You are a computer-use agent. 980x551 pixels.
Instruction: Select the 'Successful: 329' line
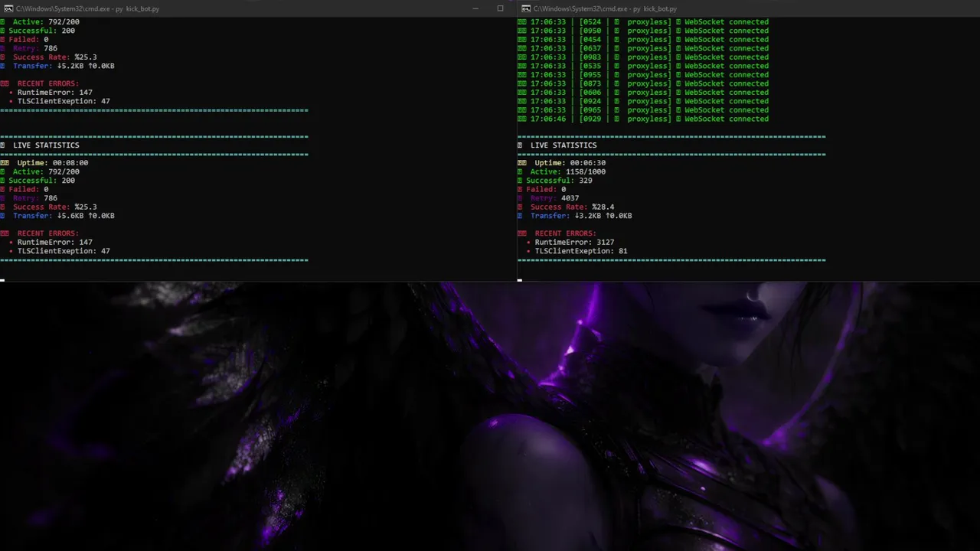point(555,181)
